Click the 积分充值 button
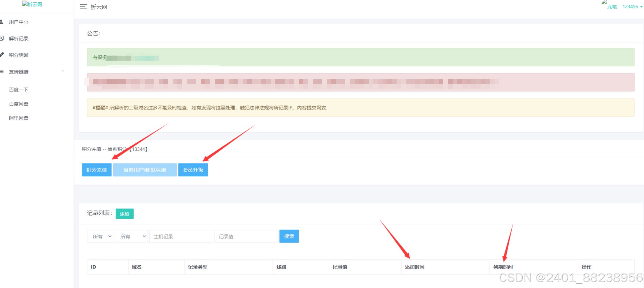The image size is (644, 288). [x=97, y=170]
